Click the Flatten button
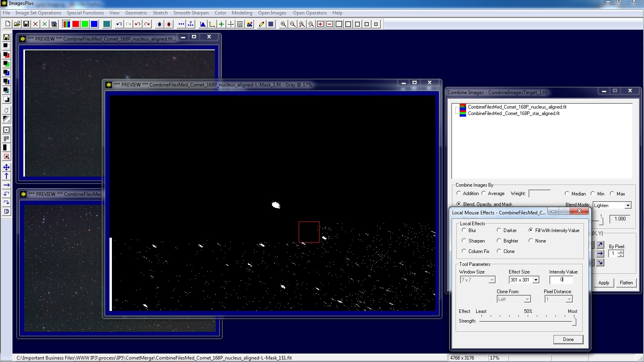This screenshot has height=362, width=644. (x=626, y=283)
